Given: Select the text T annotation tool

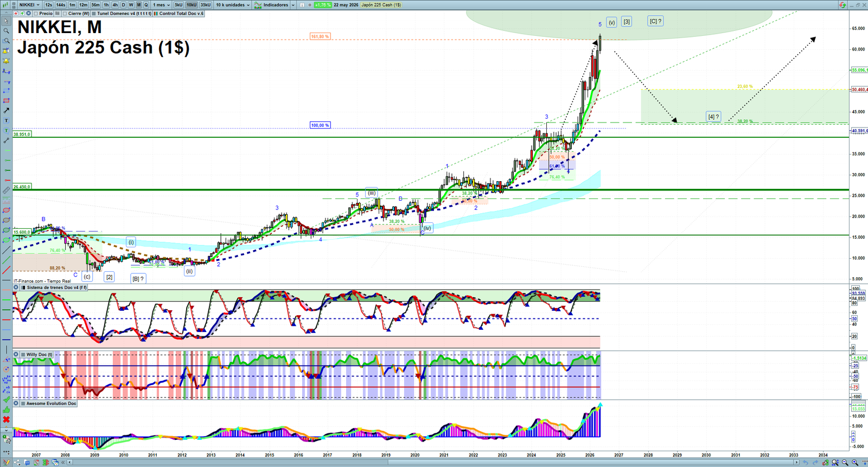Looking at the screenshot, I should click(7, 120).
